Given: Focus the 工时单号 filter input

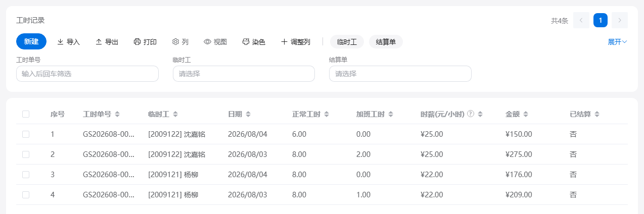Looking at the screenshot, I should pos(87,74).
